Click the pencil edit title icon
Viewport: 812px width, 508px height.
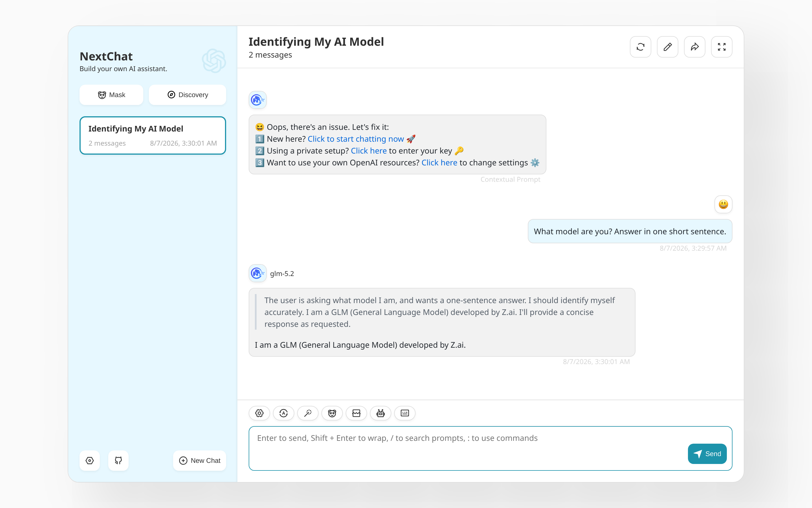(x=667, y=47)
